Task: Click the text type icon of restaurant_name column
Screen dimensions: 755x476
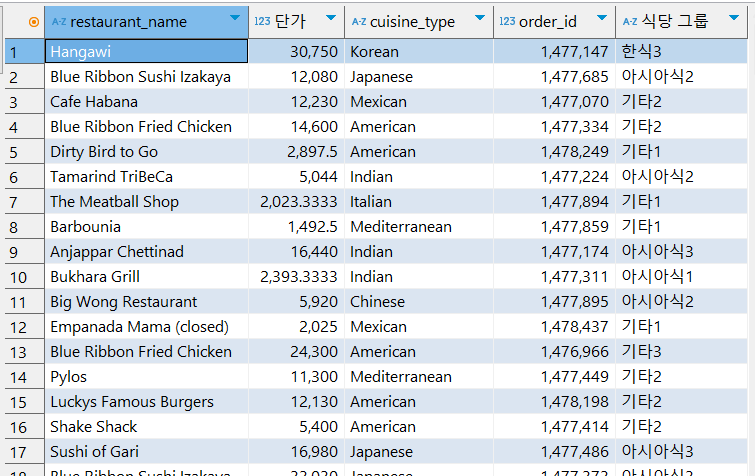Action: pos(59,22)
